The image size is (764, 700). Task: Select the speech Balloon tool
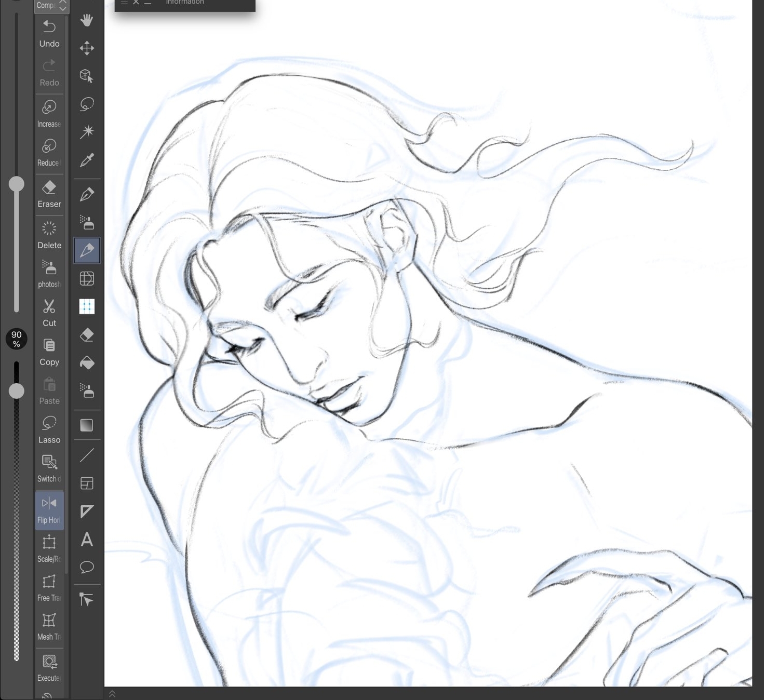point(87,567)
